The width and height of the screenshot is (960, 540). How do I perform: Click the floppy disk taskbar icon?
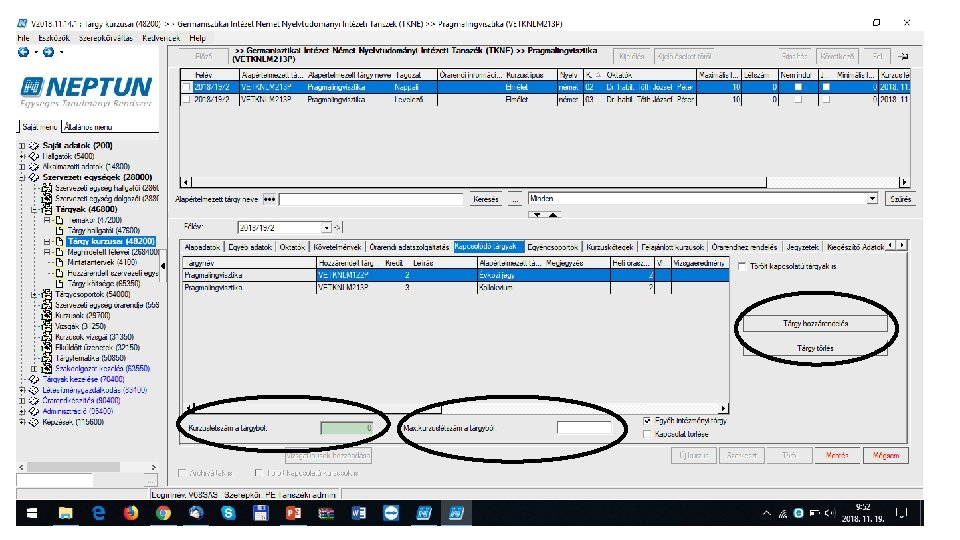[x=261, y=513]
